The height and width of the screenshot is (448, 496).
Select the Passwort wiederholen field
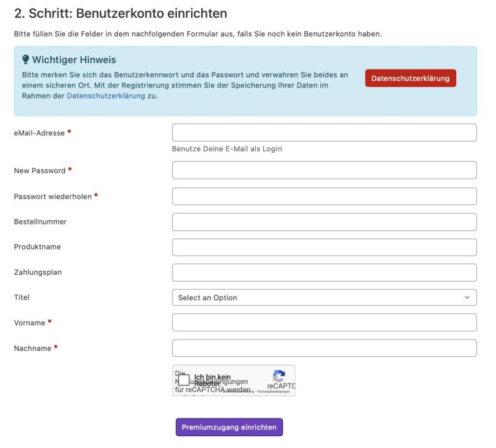[324, 196]
